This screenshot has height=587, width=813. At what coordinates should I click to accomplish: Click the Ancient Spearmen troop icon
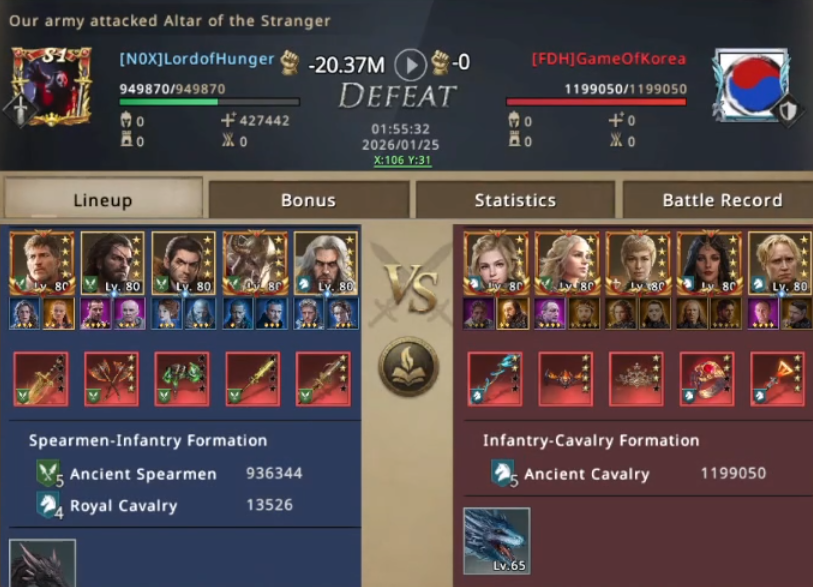pyautogui.click(x=48, y=473)
